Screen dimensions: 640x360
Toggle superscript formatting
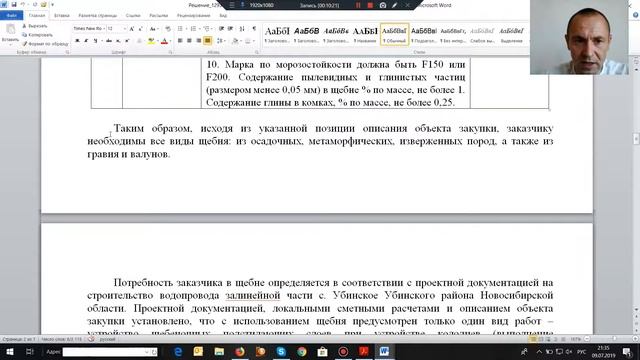127,41
